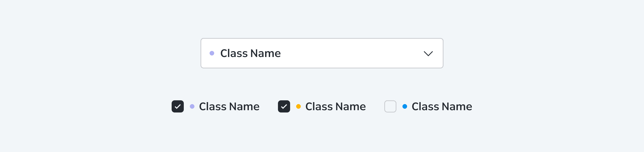644x152 pixels.
Task: Enable the empty checkbox next to the blue dot
Action: coord(390,106)
